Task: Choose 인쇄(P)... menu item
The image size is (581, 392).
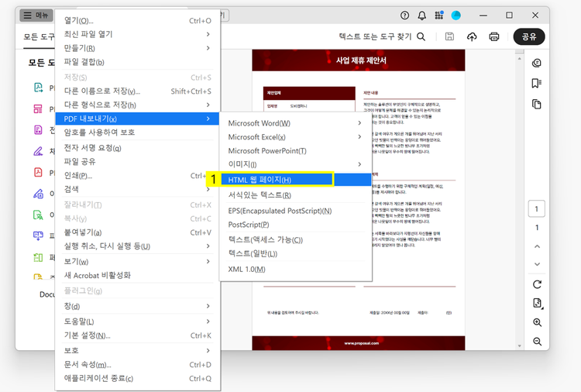Action: [x=137, y=176]
